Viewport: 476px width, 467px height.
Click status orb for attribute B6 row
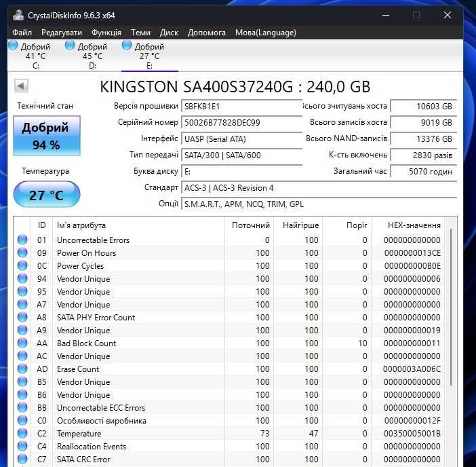22,394
